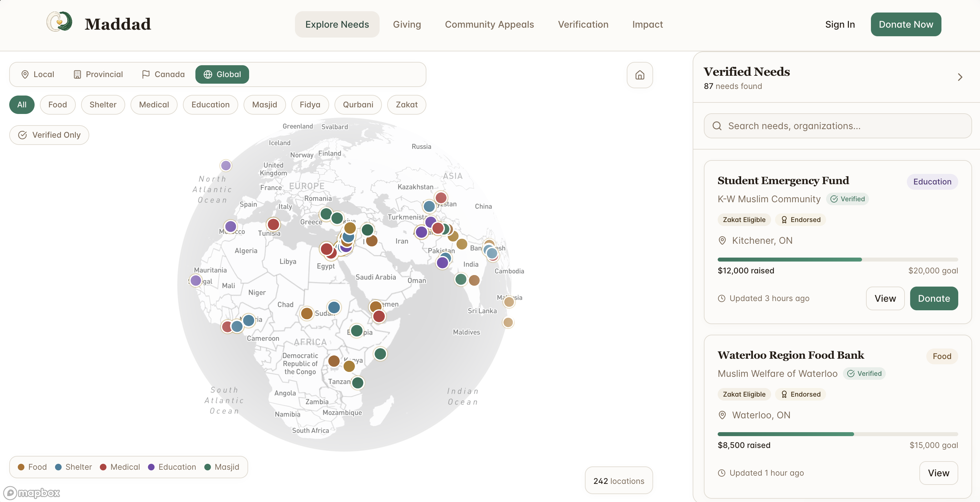Filter by Medical category chip
980x502 pixels.
[x=154, y=105]
